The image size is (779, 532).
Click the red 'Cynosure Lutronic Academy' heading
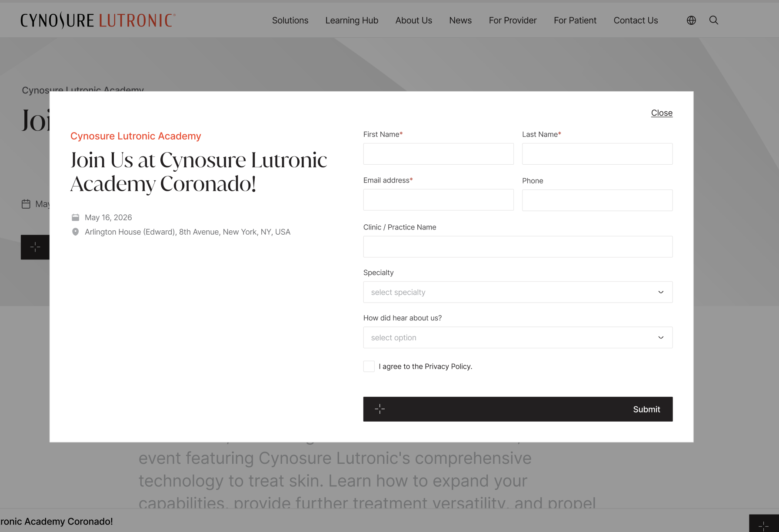point(136,136)
